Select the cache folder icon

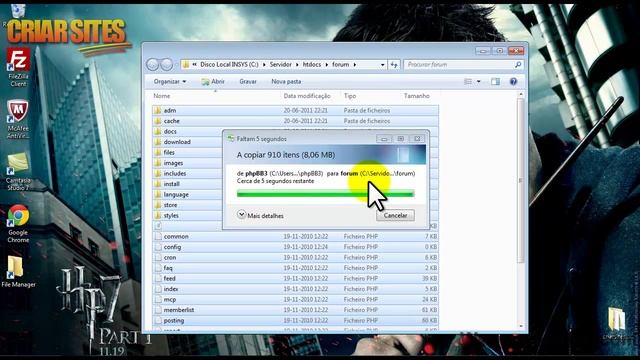coord(158,121)
